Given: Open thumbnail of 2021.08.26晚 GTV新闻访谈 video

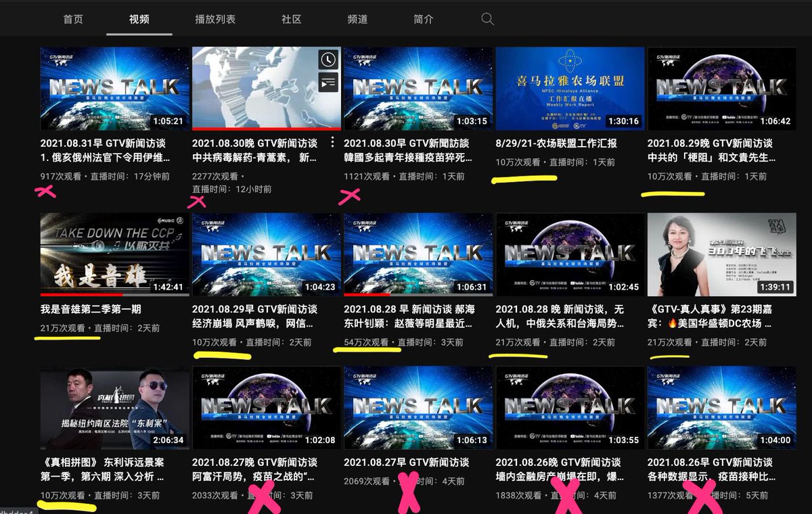Looking at the screenshot, I should [570, 408].
